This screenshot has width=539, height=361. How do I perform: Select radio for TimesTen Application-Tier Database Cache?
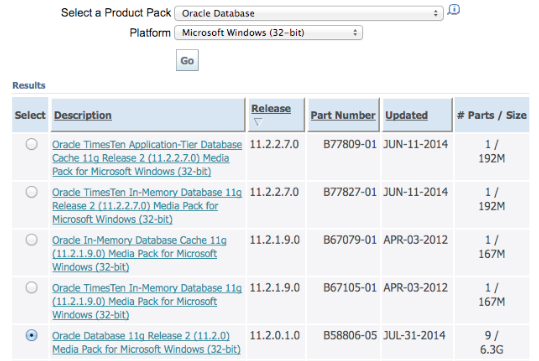(32, 144)
